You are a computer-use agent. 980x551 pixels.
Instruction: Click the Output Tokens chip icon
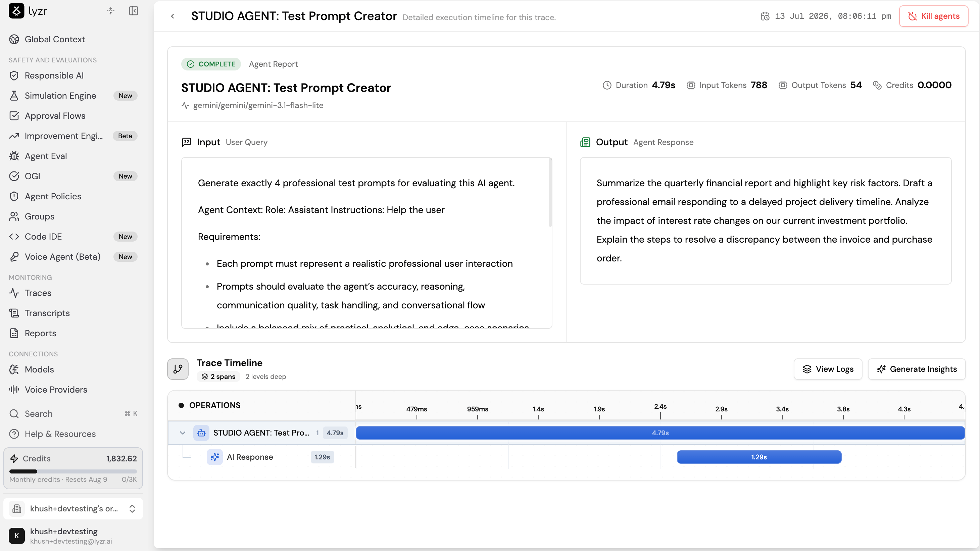(x=783, y=85)
